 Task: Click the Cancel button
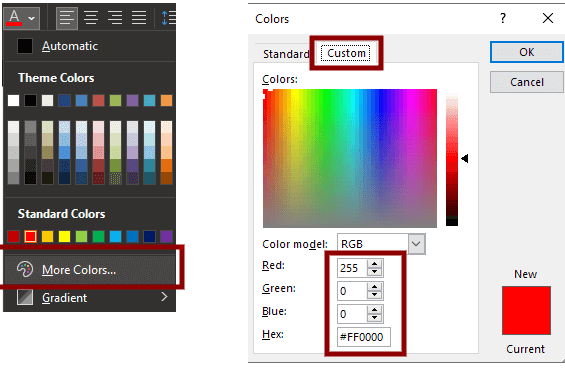[526, 82]
